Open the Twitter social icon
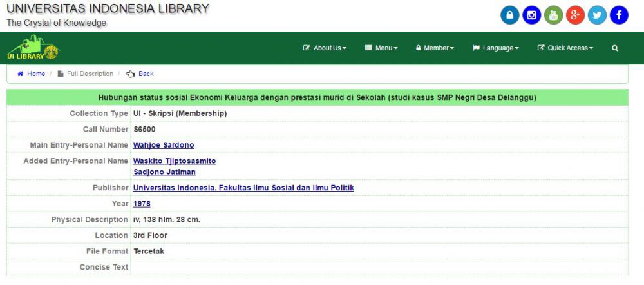The width and height of the screenshot is (644, 285). tap(597, 15)
